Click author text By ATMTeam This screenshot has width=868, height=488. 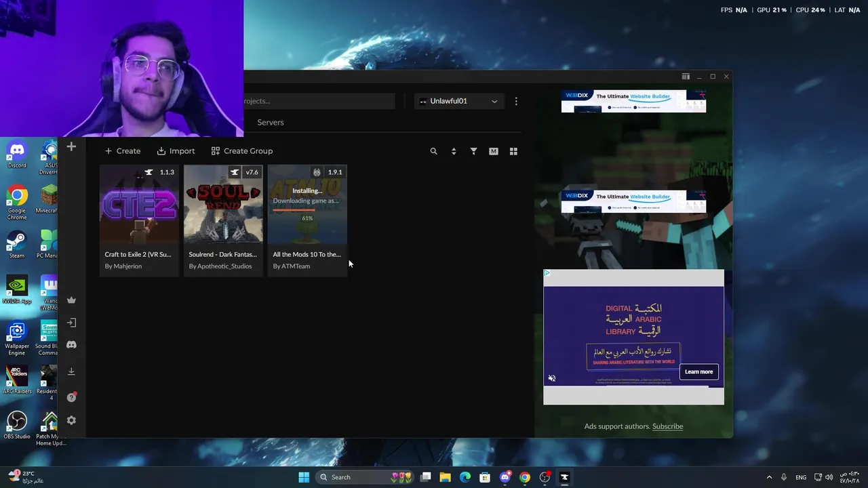(x=292, y=266)
